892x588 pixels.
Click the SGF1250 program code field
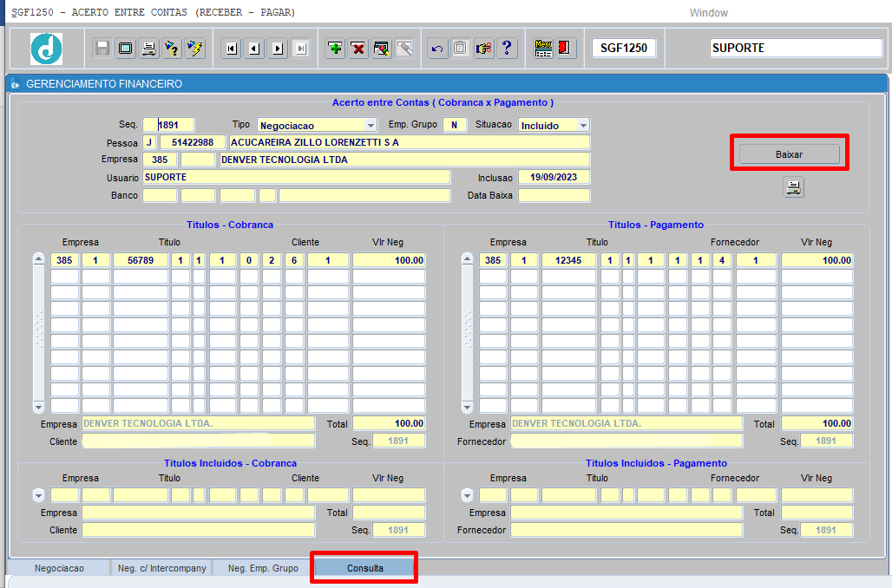[x=624, y=48]
